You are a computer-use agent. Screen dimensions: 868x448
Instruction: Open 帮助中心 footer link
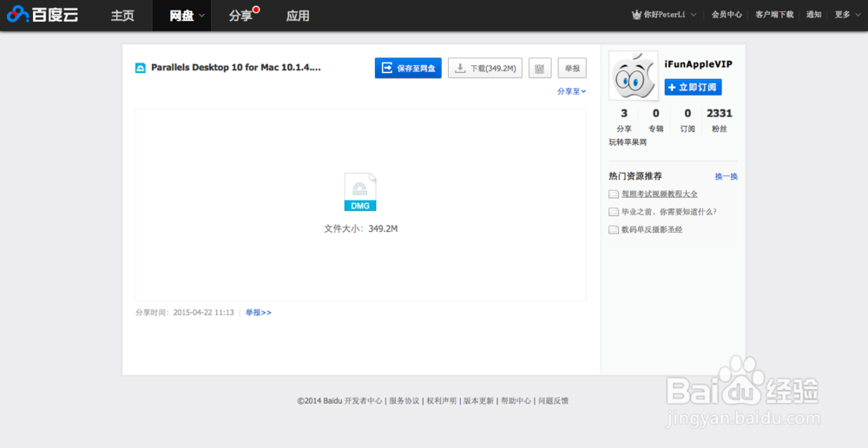click(516, 401)
